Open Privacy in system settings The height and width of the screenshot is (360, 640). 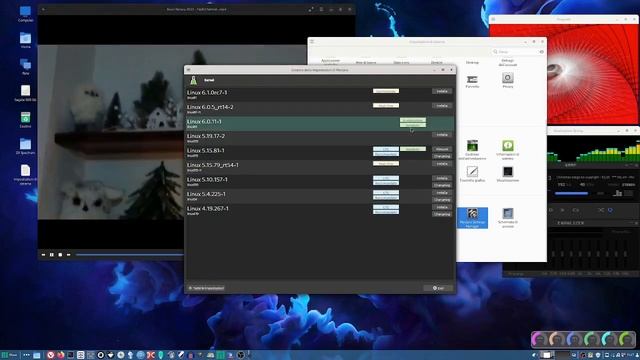click(x=508, y=80)
